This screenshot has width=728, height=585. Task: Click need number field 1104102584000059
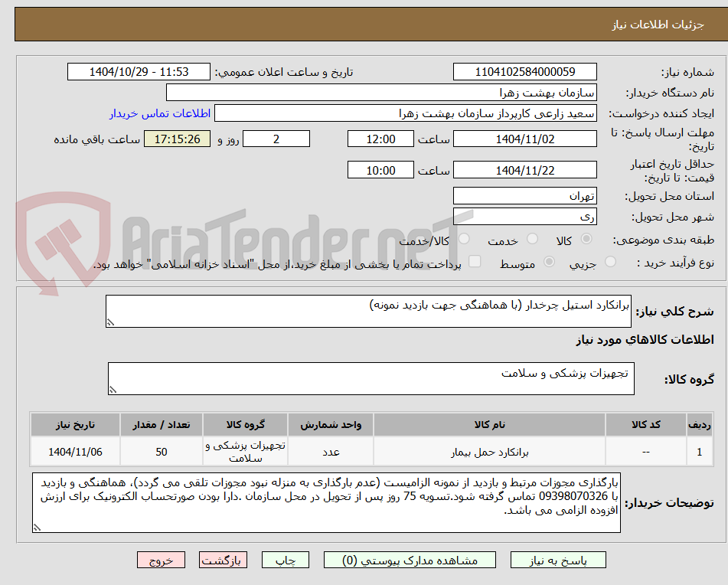pyautogui.click(x=525, y=72)
